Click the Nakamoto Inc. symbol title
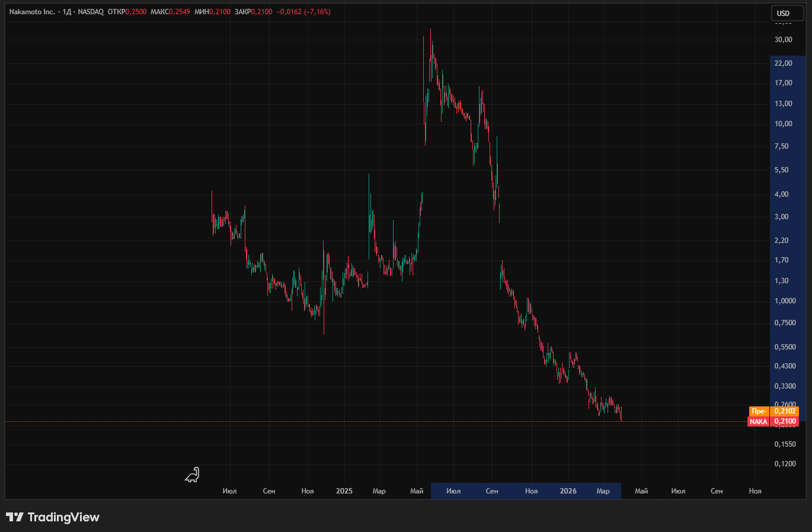The height and width of the screenshot is (532, 812). 32,12
